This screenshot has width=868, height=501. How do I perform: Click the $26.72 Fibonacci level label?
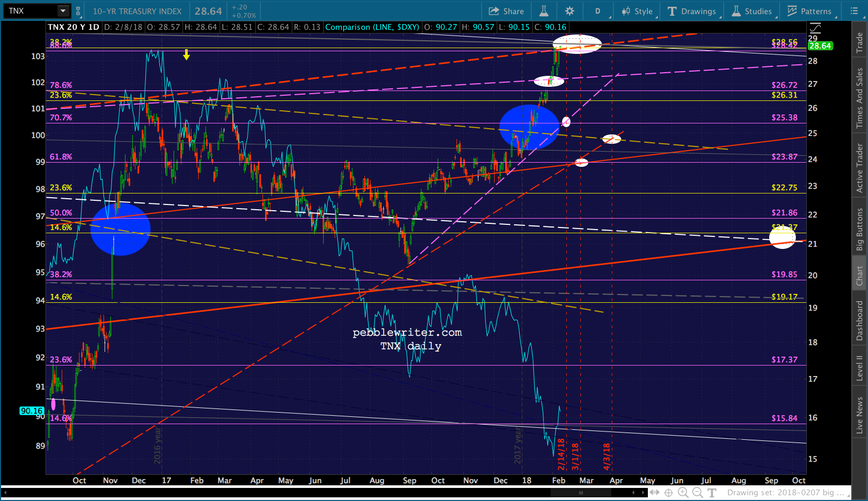click(784, 85)
